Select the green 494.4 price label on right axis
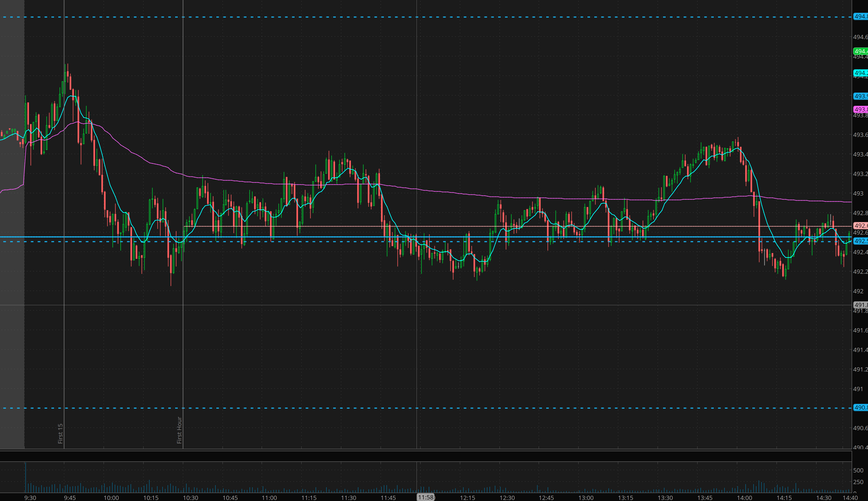This screenshot has width=868, height=501. 860,51
